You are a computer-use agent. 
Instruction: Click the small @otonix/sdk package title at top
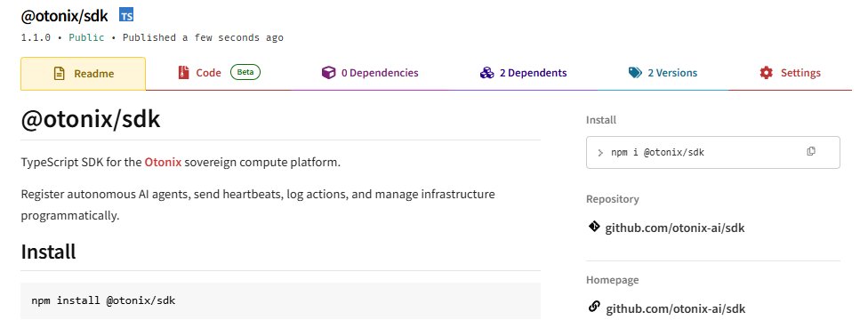pyautogui.click(x=64, y=16)
